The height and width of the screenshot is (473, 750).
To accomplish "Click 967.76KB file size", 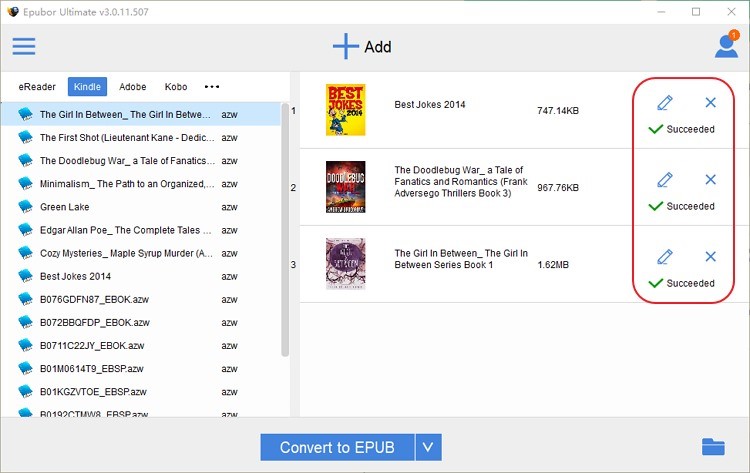I will pyautogui.click(x=558, y=187).
